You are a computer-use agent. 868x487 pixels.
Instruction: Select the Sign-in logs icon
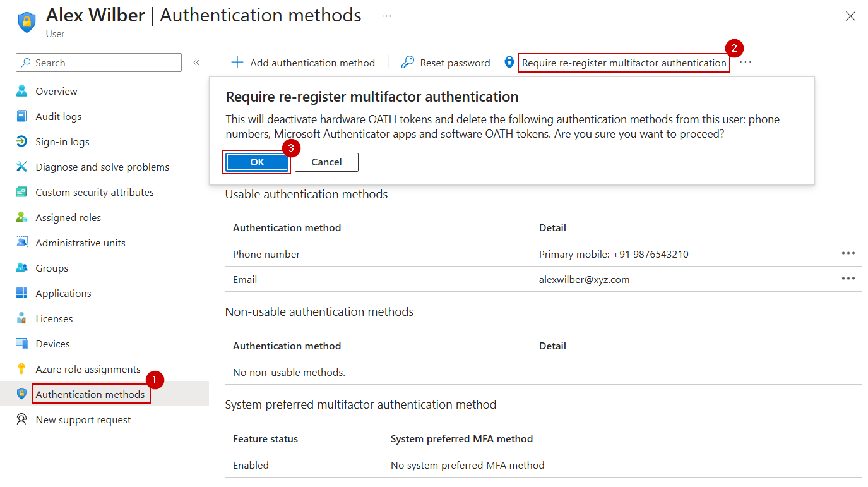click(22, 141)
